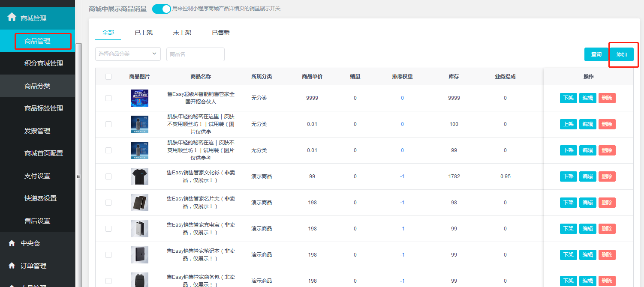Check the select-all checkbox in table header
This screenshot has height=287, width=644.
(108, 77)
